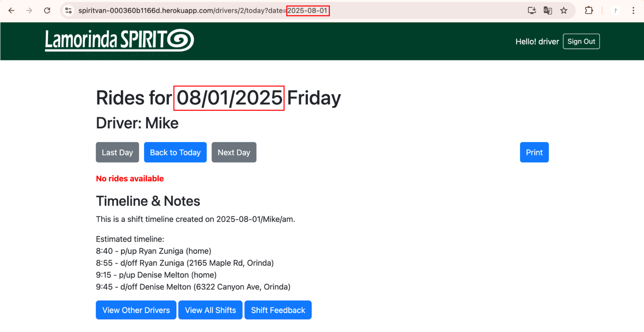Image resolution: width=644 pixels, height=332 pixels.
Task: Click the browser forward arrow
Action: click(29, 11)
